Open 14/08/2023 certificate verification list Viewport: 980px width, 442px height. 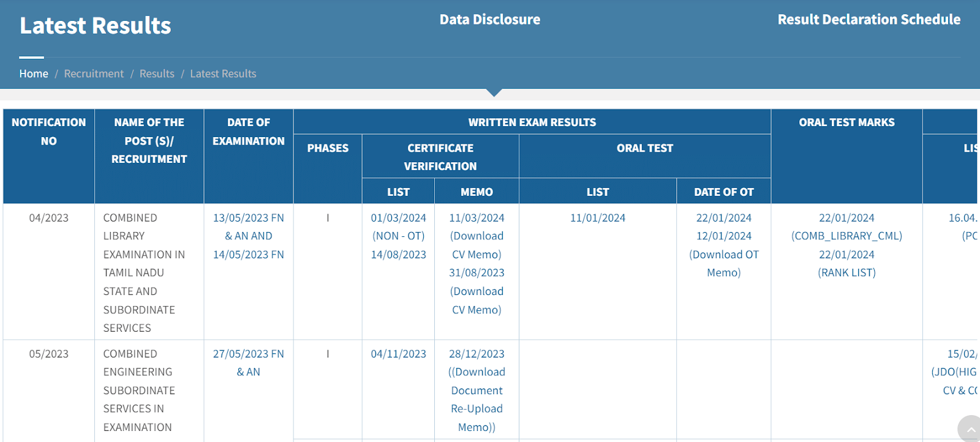(398, 255)
